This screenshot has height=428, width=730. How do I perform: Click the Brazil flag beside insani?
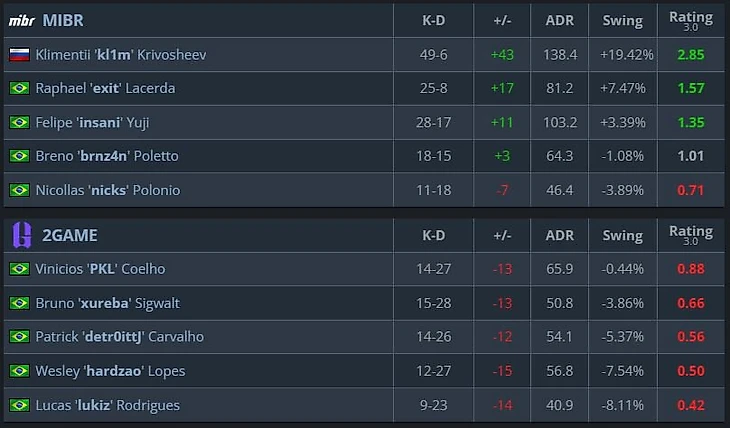(x=20, y=122)
